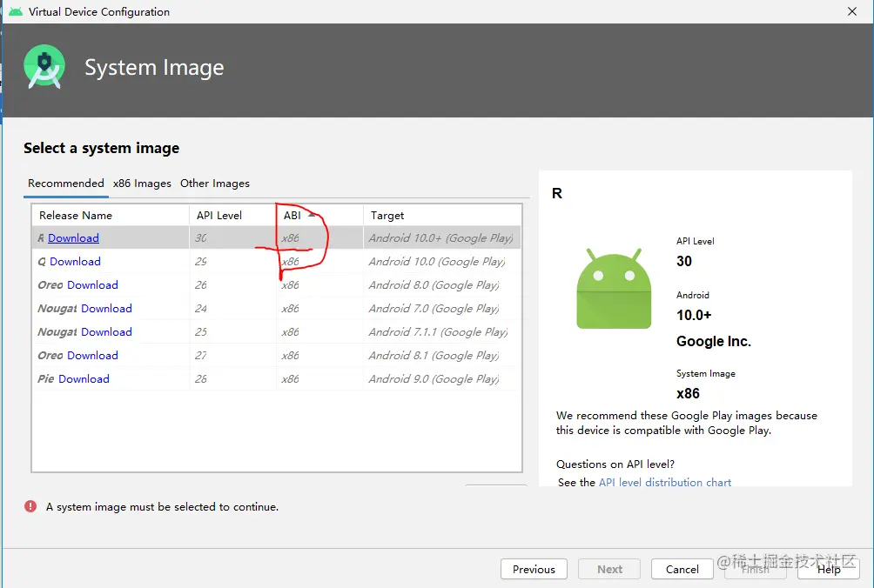Select the Android 7.0 (Google Play) target

click(x=434, y=308)
